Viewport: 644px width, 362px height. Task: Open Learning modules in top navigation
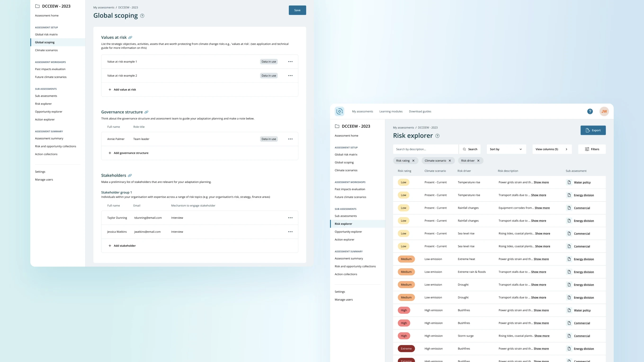click(391, 111)
